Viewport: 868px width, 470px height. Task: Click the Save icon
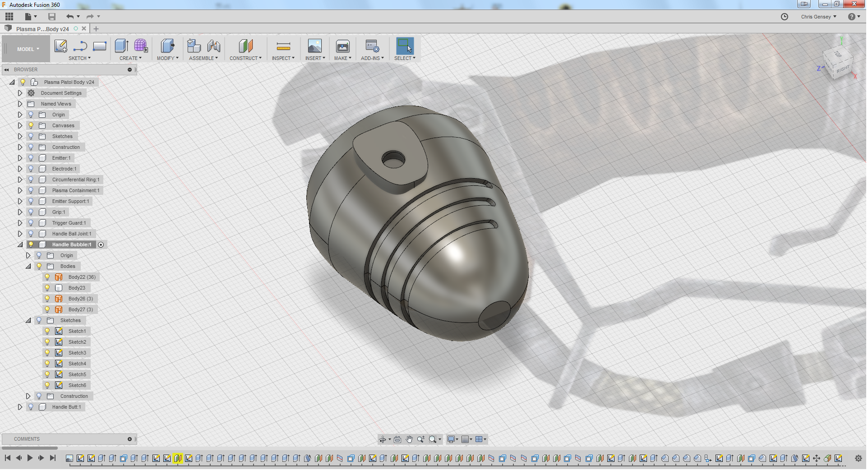(52, 17)
